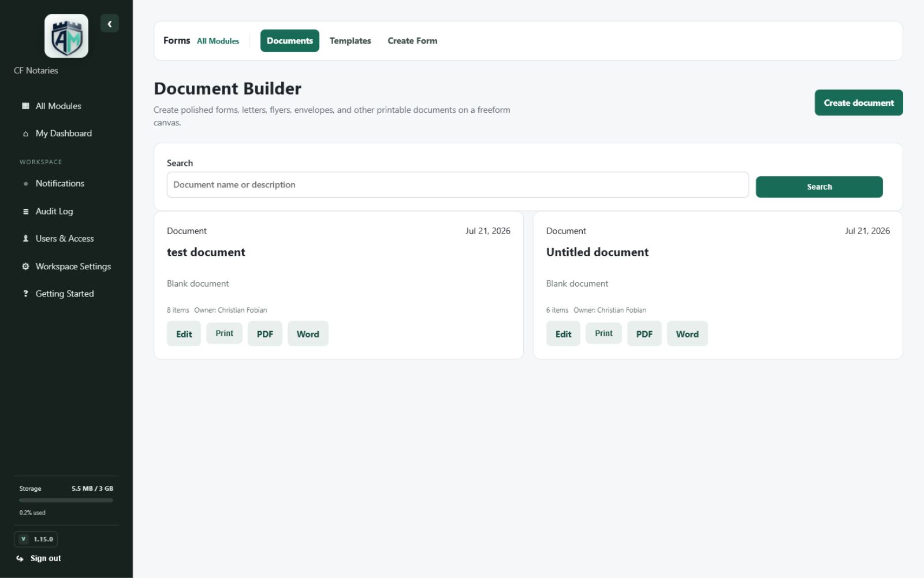Viewport: 924px width, 578px height.
Task: Follow the All Modules link beside Forms
Action: pos(218,41)
